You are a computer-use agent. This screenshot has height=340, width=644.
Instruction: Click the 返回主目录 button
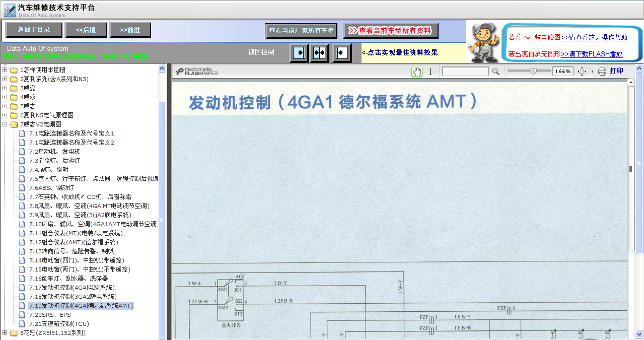34,30
